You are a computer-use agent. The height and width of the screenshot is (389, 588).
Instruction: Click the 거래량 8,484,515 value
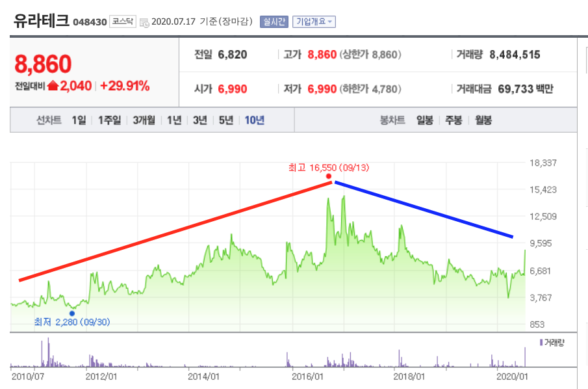tap(515, 55)
